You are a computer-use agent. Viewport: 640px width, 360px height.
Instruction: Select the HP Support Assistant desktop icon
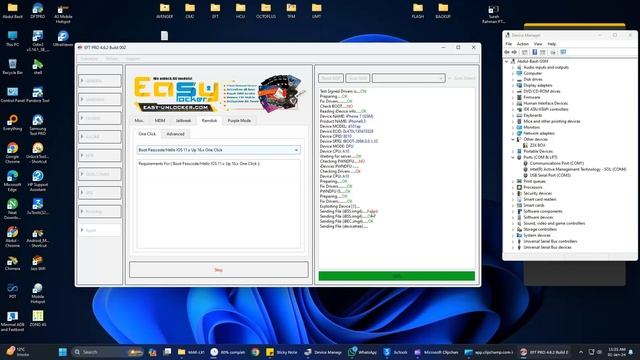point(38,181)
